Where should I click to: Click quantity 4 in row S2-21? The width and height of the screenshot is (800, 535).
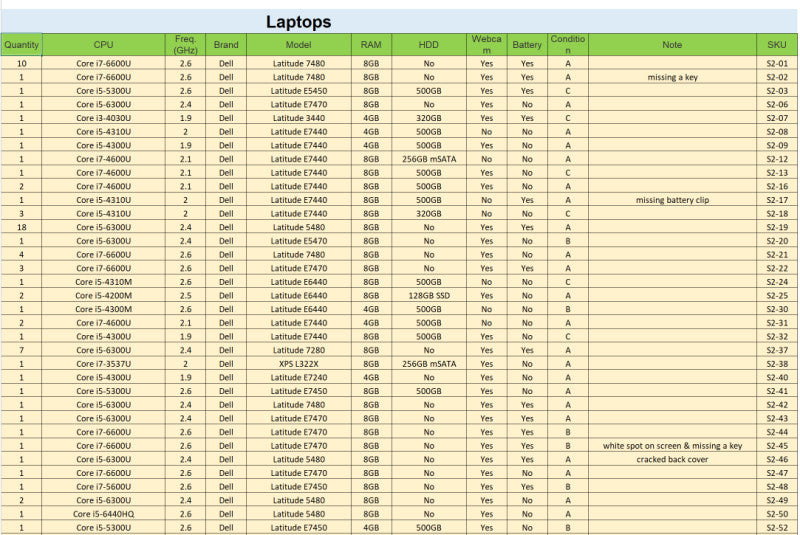pos(21,254)
